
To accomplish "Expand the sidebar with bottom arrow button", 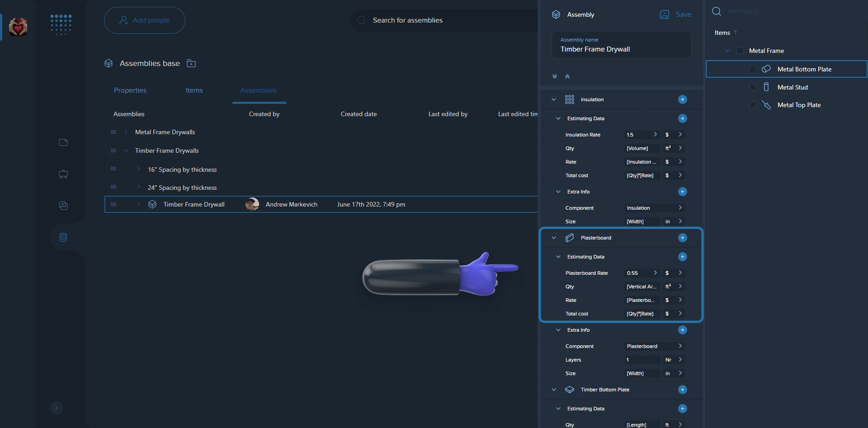I will (x=57, y=407).
